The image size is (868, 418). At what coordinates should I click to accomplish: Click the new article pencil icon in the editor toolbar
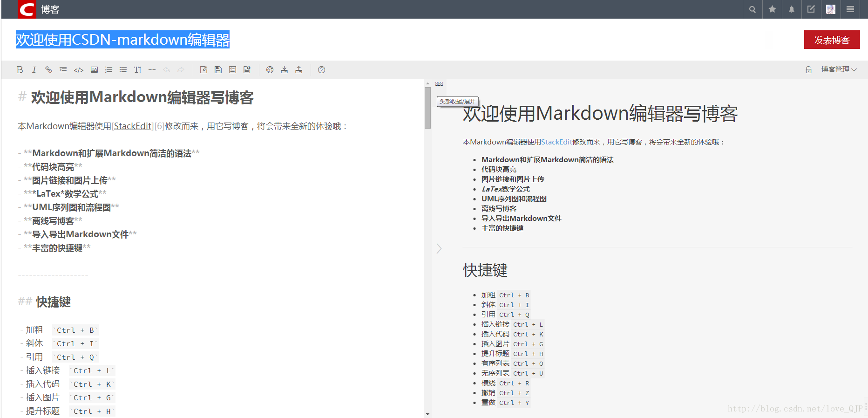(x=203, y=70)
